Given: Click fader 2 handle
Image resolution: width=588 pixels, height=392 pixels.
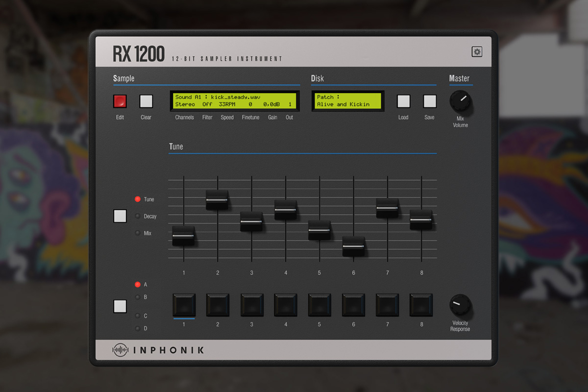Looking at the screenshot, I should click(x=218, y=200).
